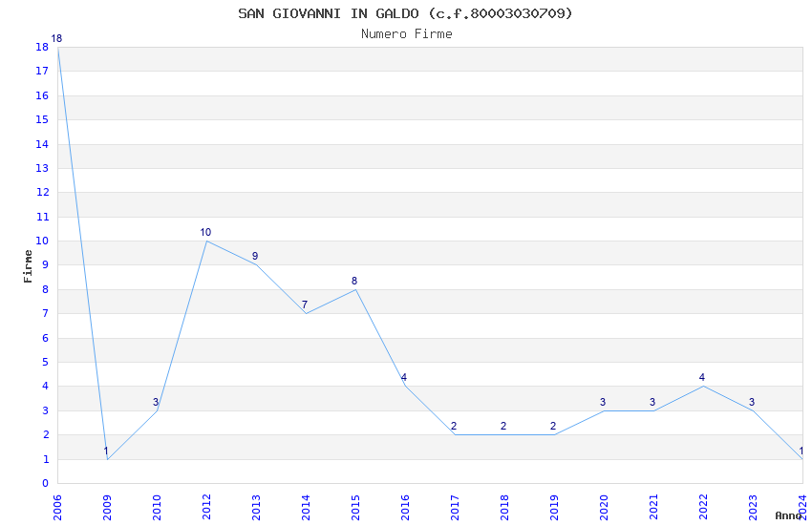The width and height of the screenshot is (812, 525).
Task: Click the x-axis year 2021
Action: click(654, 507)
